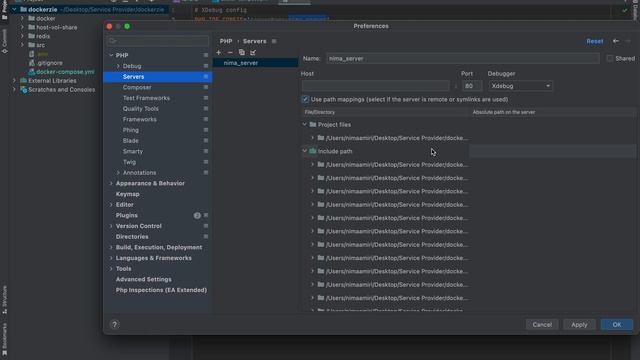Click the project-level icon next to Plugins
Image resolution: width=640 pixels, height=360 pixels.
tap(206, 215)
